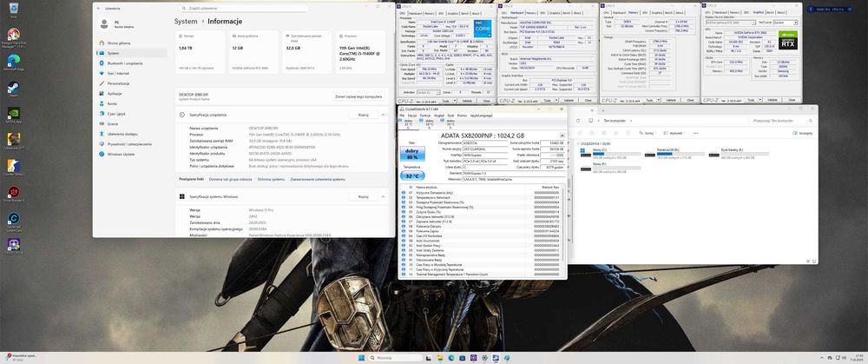Open Display Device Selection dropdown in CPU-Z
This screenshot has width=868, height=364.
tap(730, 23)
